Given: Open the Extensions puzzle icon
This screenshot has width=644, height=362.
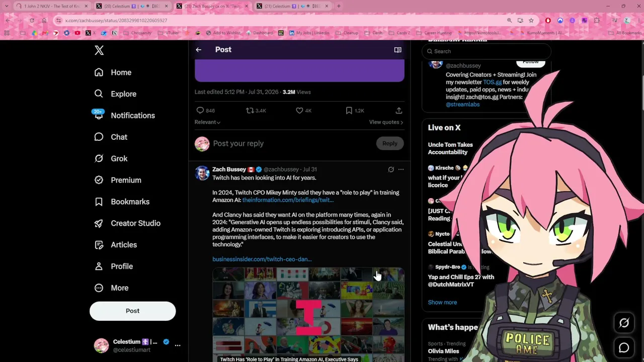Looking at the screenshot, I should (597, 21).
